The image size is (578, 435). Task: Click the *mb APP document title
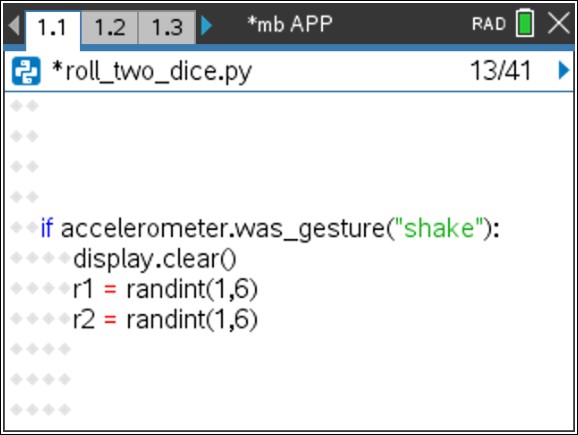pyautogui.click(x=290, y=24)
